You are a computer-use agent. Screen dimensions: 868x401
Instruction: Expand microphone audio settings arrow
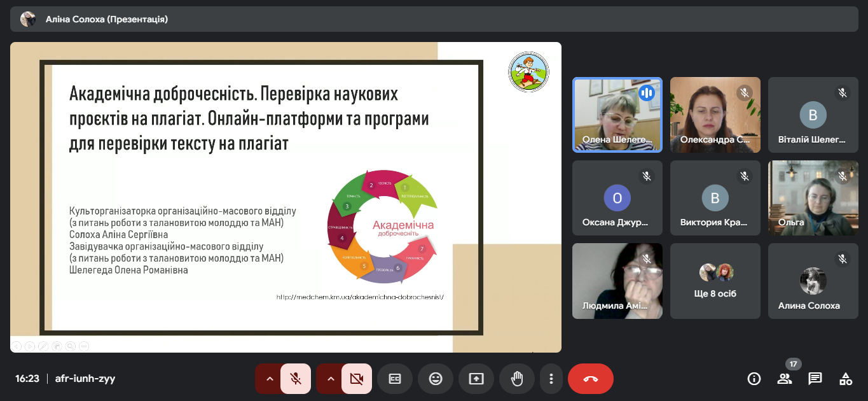coord(270,379)
